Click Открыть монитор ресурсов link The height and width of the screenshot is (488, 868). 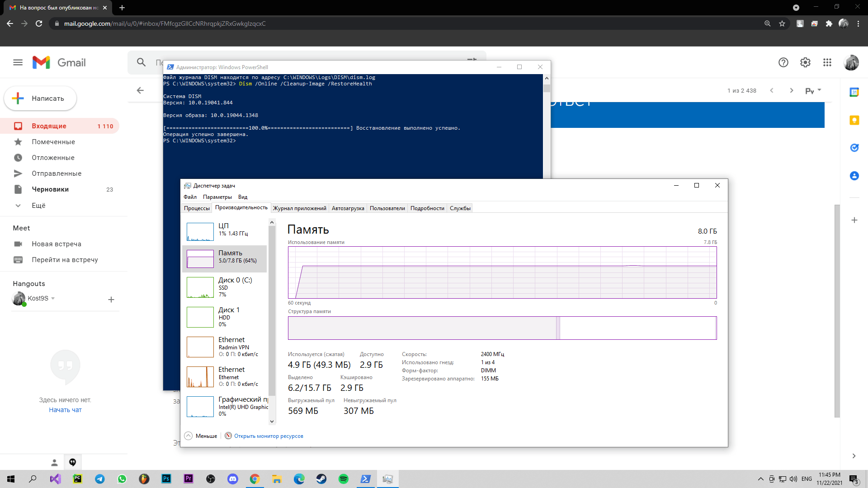click(x=268, y=436)
